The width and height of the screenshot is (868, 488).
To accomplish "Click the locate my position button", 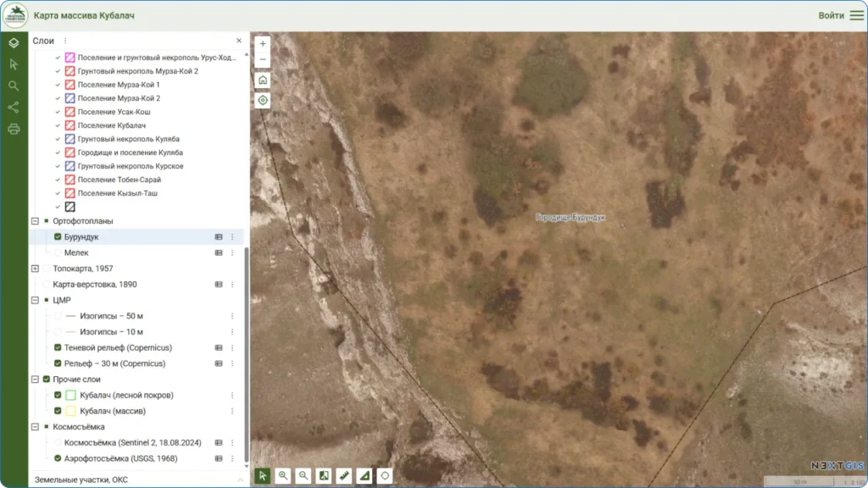I will click(x=263, y=100).
